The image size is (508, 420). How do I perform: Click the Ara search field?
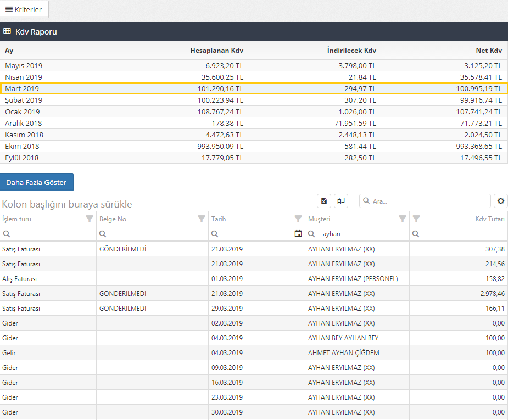coord(428,201)
